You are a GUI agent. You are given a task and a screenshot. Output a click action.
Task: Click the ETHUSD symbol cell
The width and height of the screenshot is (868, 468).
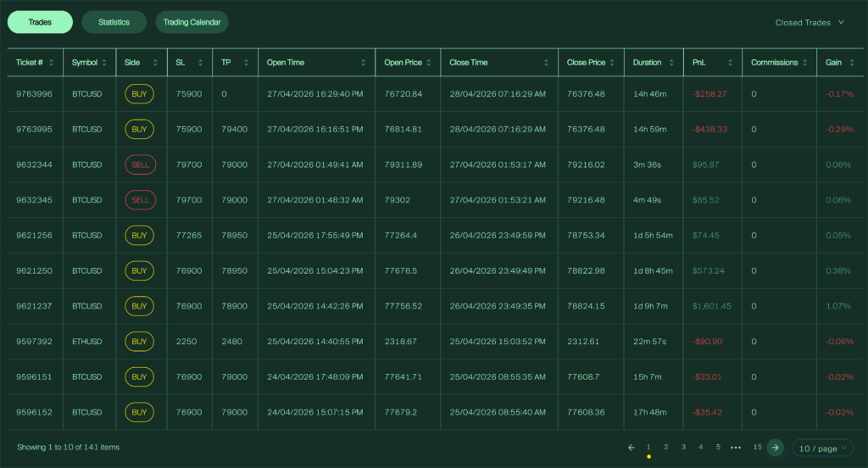[87, 342]
